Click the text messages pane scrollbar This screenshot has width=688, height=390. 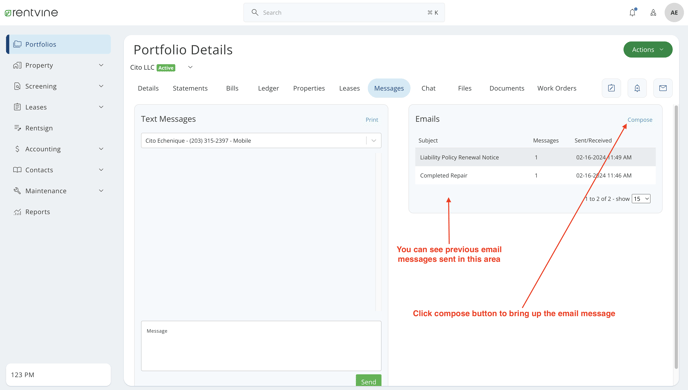coord(377,232)
